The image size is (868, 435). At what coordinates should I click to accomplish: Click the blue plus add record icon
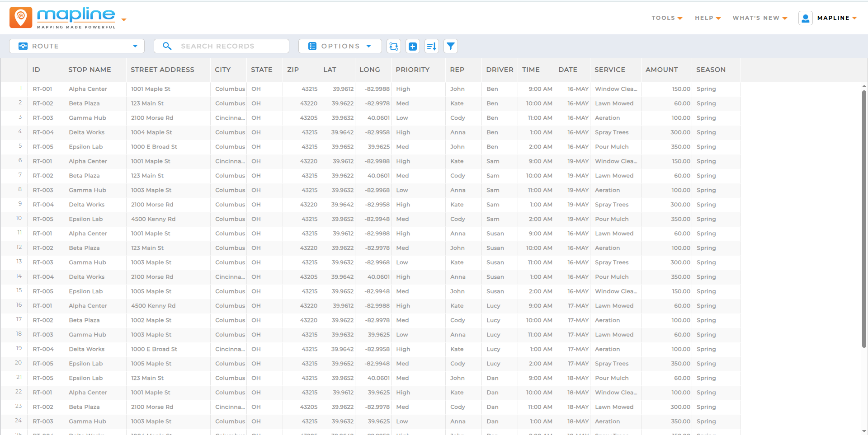[412, 46]
